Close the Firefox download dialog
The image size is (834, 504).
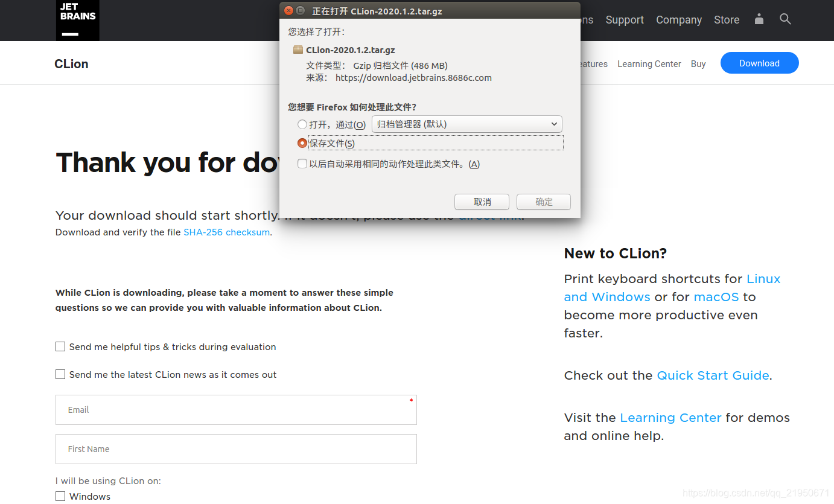(x=288, y=11)
